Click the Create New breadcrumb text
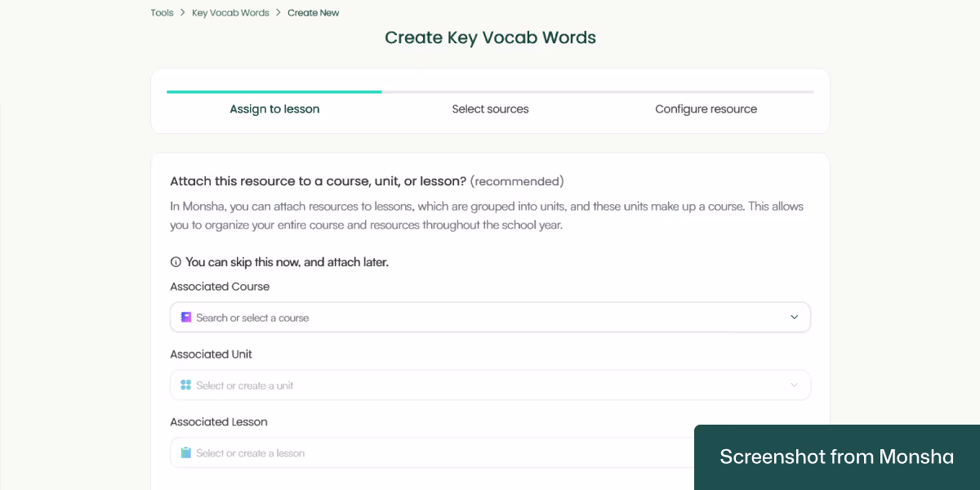 pos(314,13)
